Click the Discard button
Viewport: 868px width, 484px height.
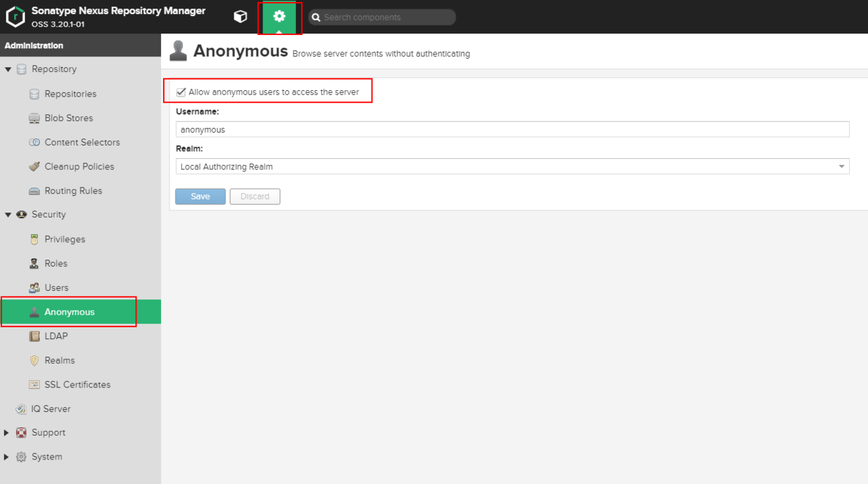[x=255, y=197]
